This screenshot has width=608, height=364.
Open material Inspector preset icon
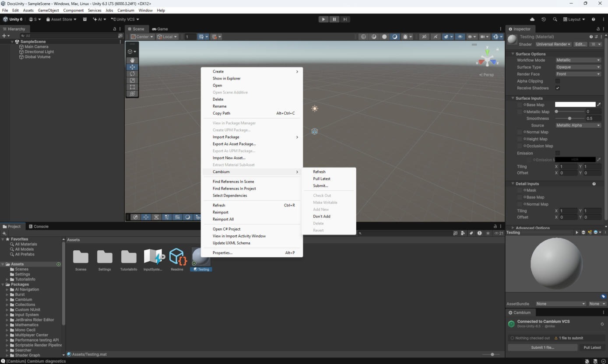[597, 37]
